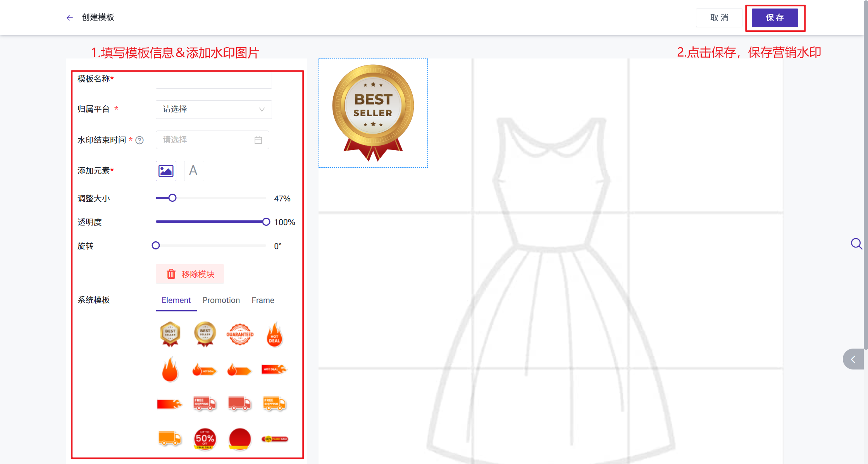Choose the orange free shipping truck element
The height and width of the screenshot is (464, 868).
(274, 404)
